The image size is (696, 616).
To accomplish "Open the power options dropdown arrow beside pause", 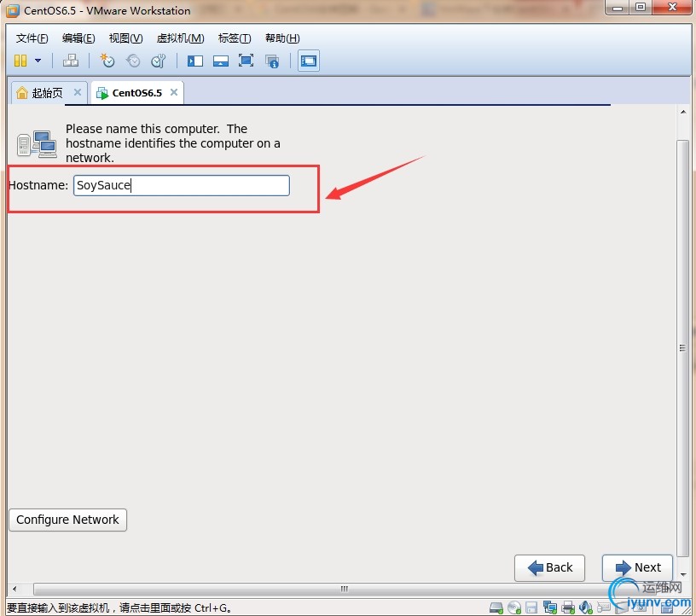I will tap(38, 61).
